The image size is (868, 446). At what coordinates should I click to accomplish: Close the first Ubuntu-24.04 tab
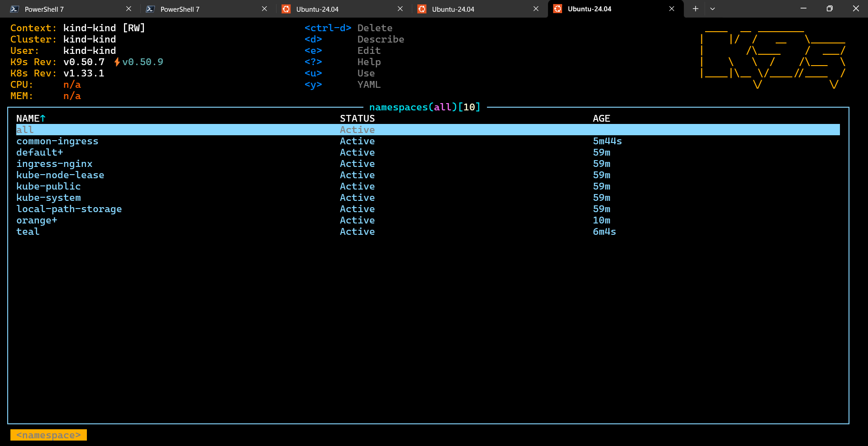400,9
